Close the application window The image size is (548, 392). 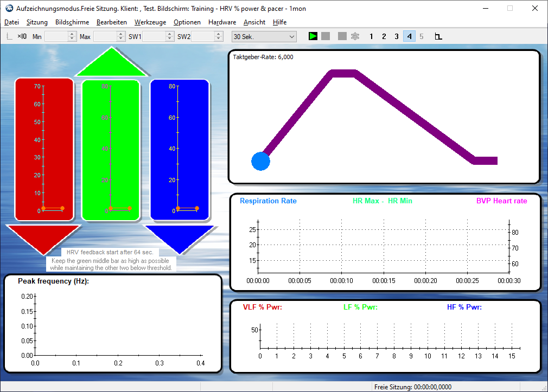click(x=535, y=8)
